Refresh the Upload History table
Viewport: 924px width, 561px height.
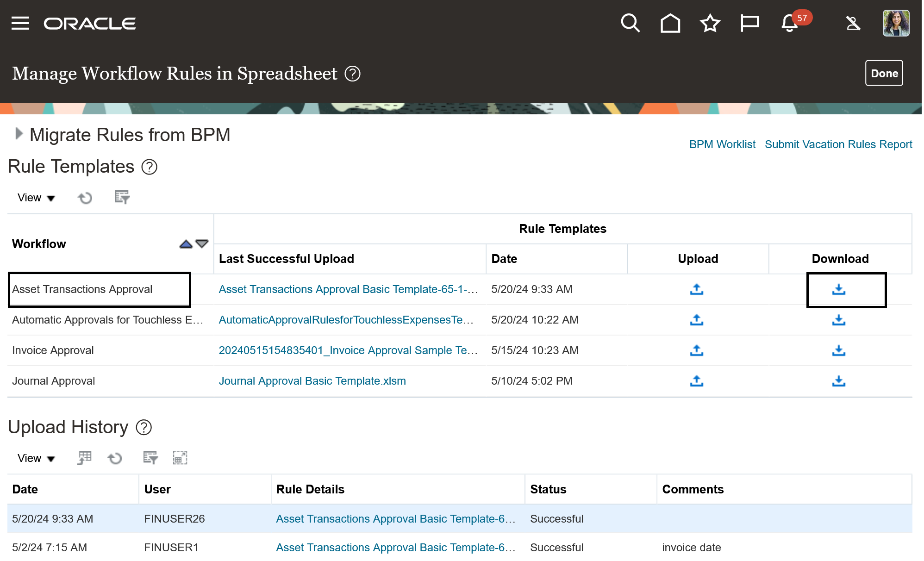[x=114, y=458]
